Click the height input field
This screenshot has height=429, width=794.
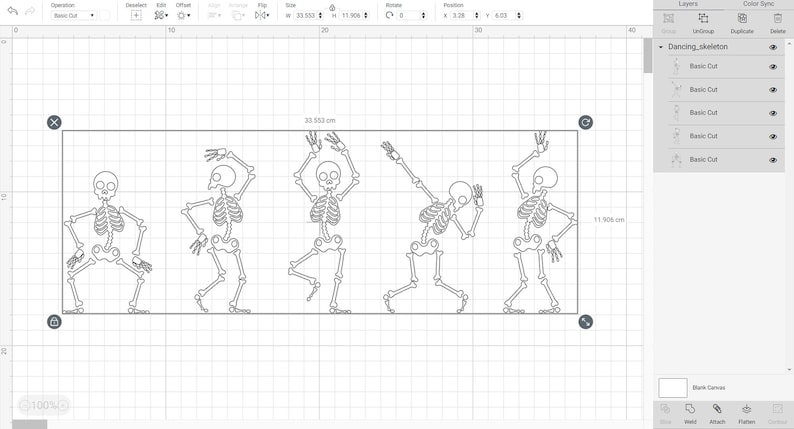pyautogui.click(x=351, y=15)
